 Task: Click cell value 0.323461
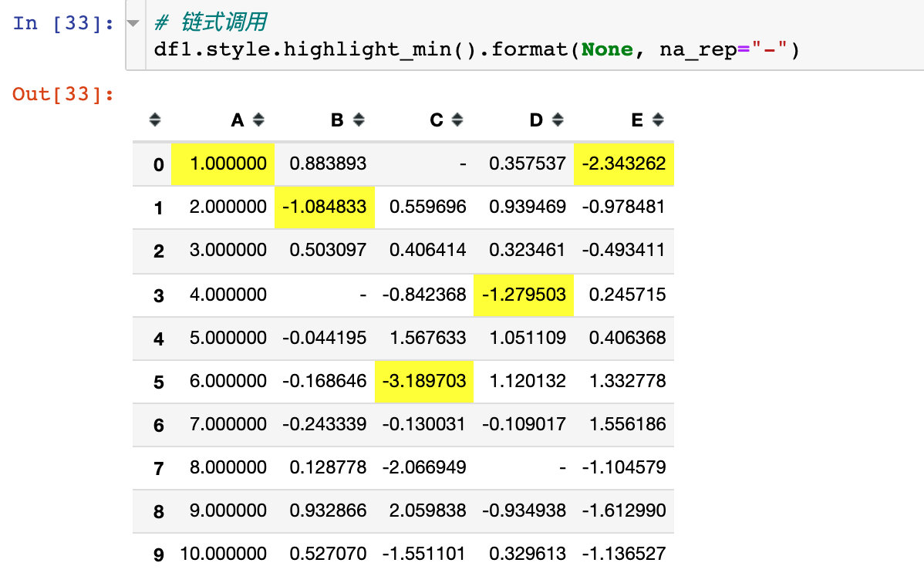(x=528, y=249)
